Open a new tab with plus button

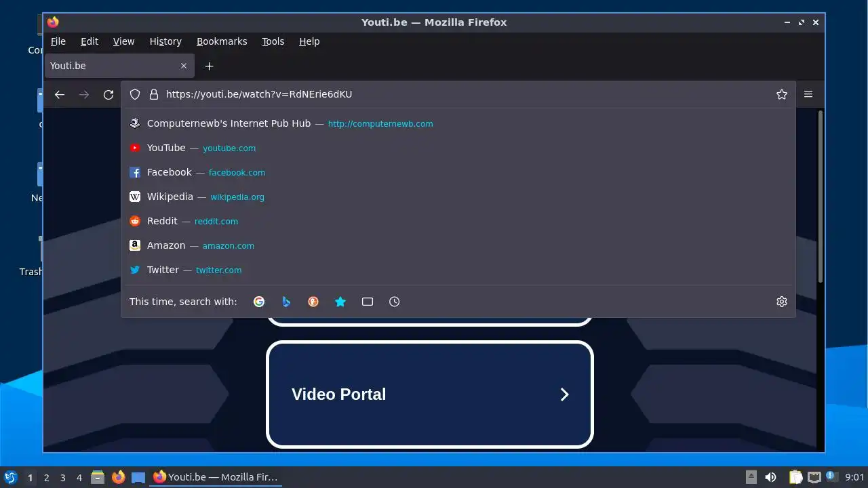pyautogui.click(x=210, y=66)
